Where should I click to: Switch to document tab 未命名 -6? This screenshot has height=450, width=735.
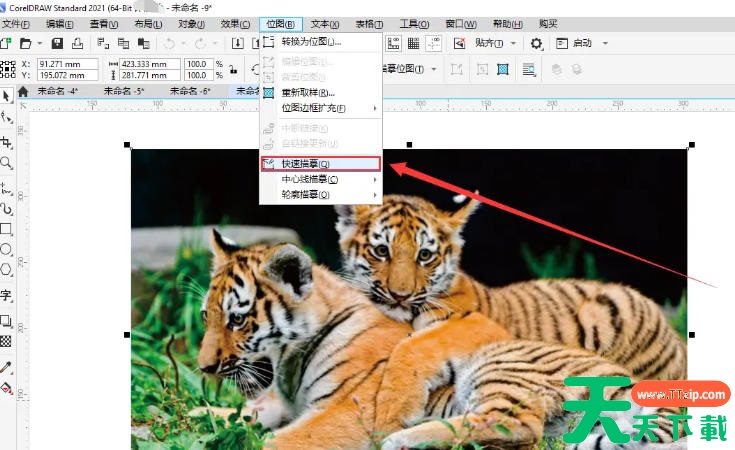pyautogui.click(x=190, y=91)
